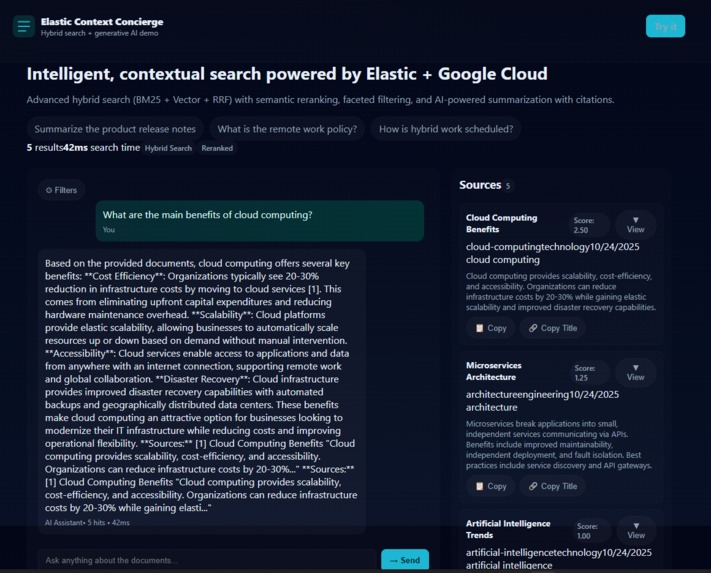Viewport: 711px width, 573px height.
Task: Click the sources count badge showing 5
Action: click(x=508, y=186)
